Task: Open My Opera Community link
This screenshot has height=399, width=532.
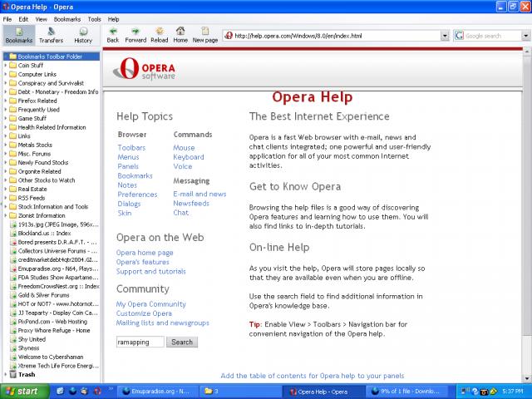Action: tap(151, 304)
